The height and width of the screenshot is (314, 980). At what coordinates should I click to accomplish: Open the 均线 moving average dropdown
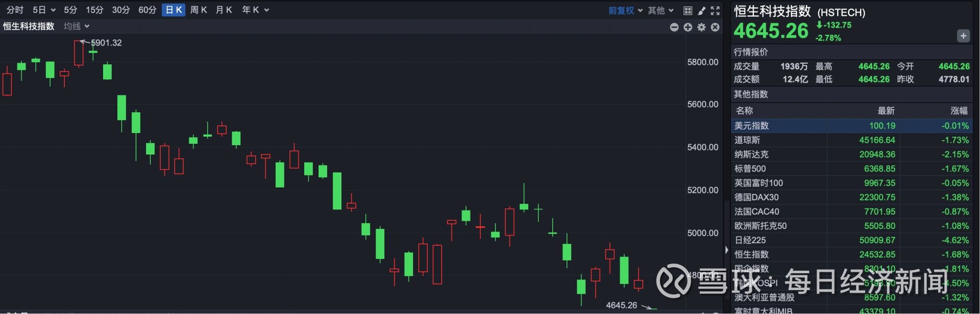tap(77, 26)
